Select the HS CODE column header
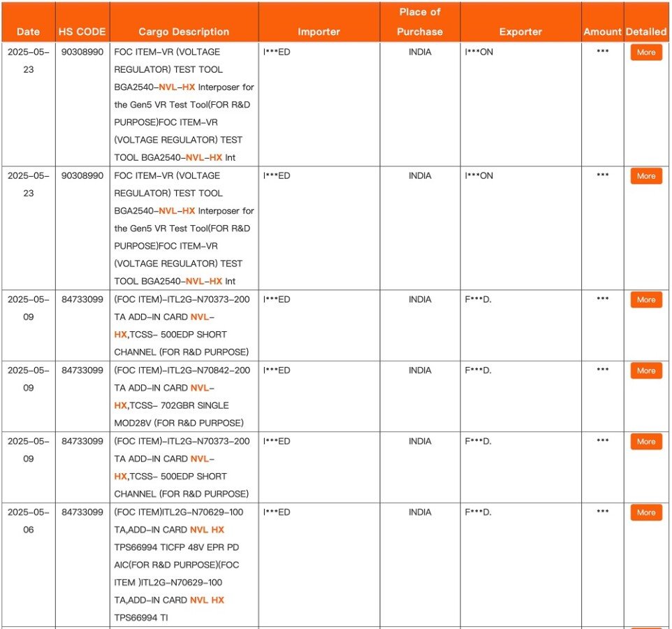The width and height of the screenshot is (672, 629). tap(82, 31)
